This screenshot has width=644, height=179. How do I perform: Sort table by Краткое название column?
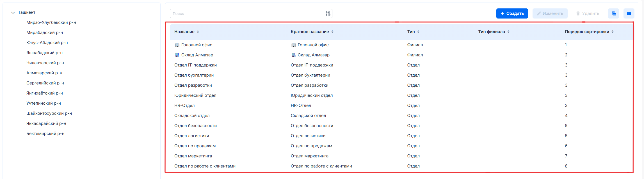pos(332,32)
